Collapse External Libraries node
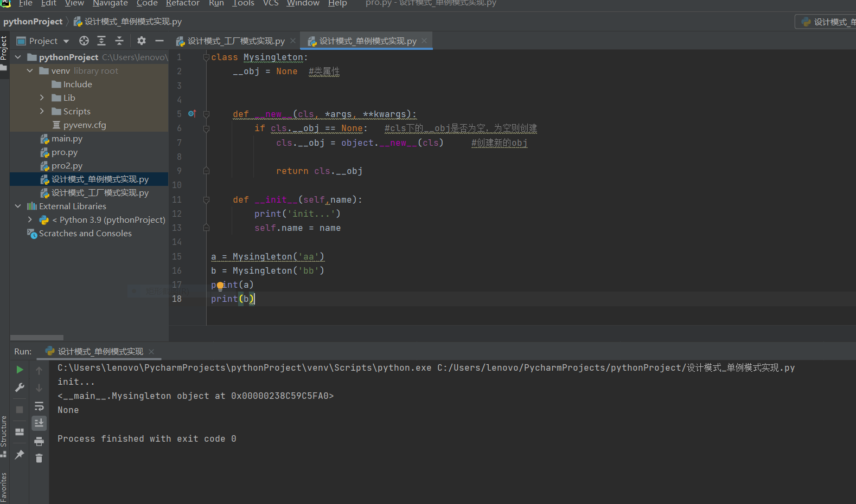 [x=18, y=206]
